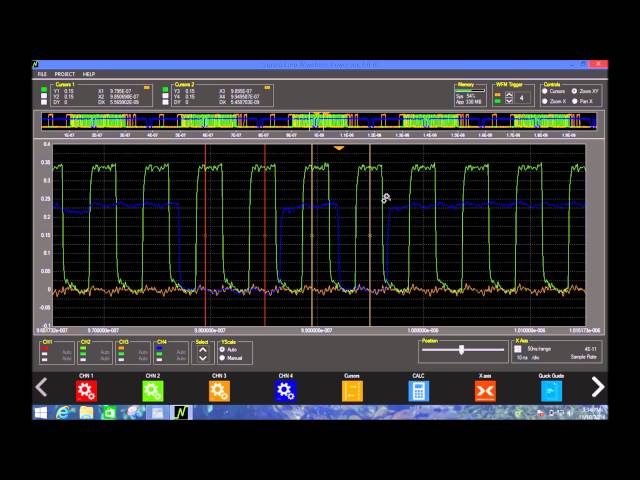640x480 pixels.
Task: Toggle Cursors 1 second white checkbox
Action: coord(44,96)
